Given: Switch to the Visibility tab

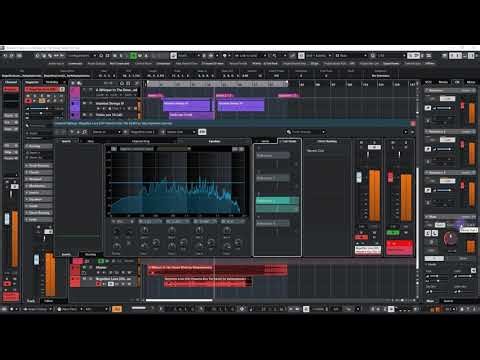Looking at the screenshot, I should click(x=52, y=82).
